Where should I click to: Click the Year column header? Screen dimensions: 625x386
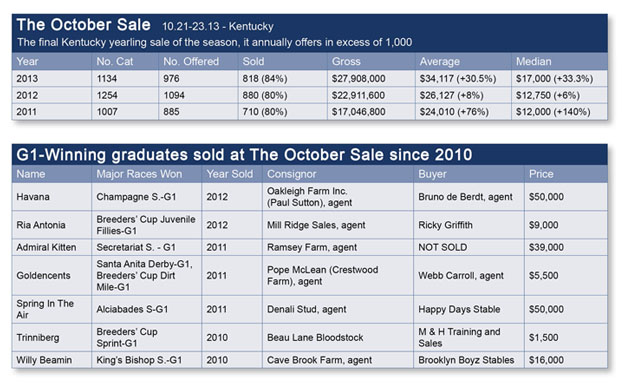pos(27,61)
